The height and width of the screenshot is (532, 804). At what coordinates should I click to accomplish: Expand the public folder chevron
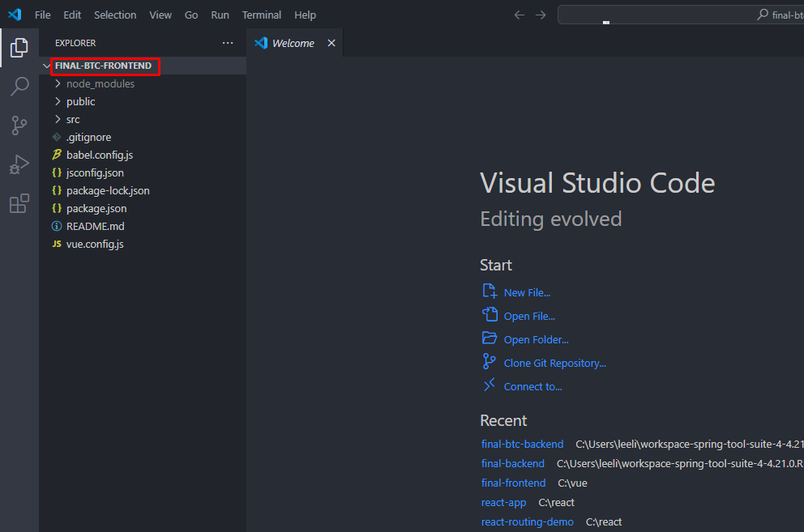click(x=58, y=101)
